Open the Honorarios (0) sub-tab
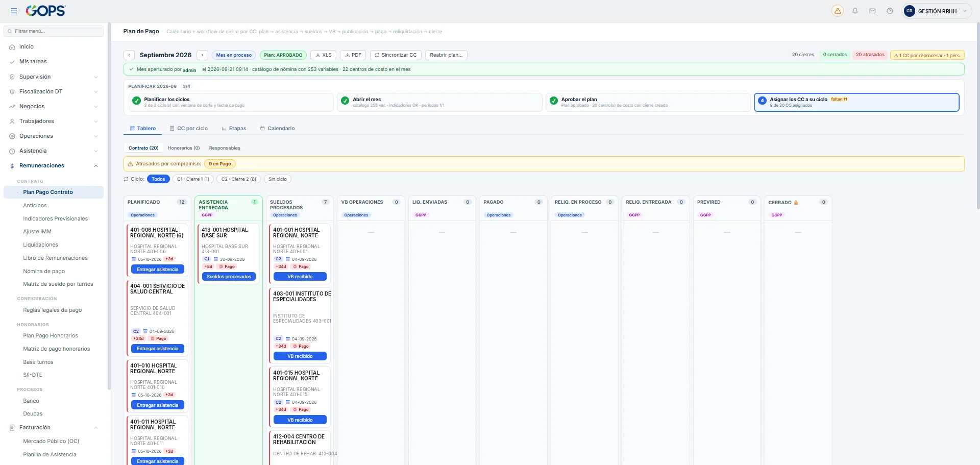The width and height of the screenshot is (980, 465). coord(184,148)
